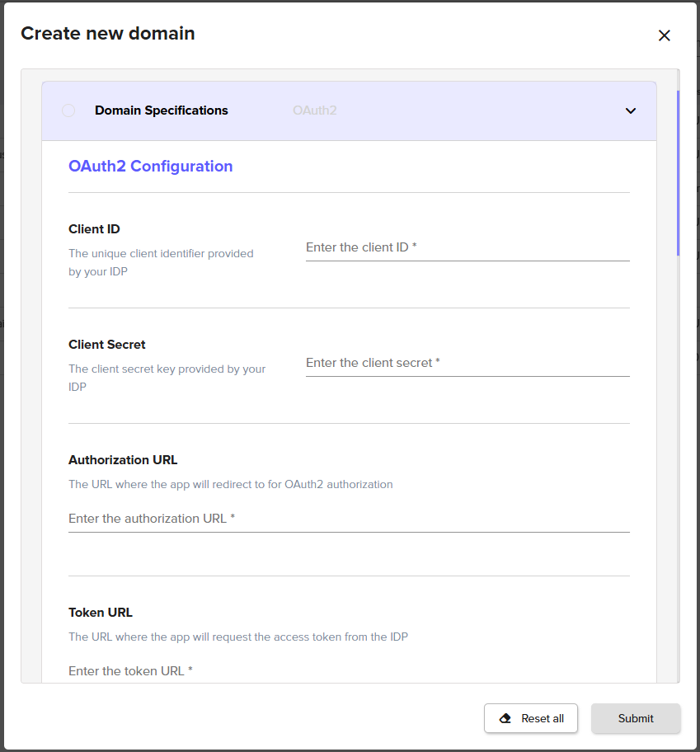Click the Reset all text label
Viewport: 700px width, 752px height.
click(543, 718)
